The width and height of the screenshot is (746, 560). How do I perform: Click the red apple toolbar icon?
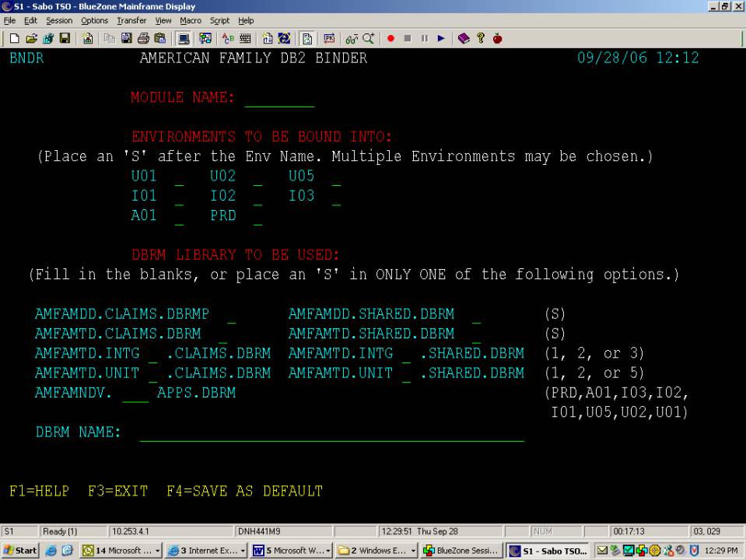(x=498, y=39)
